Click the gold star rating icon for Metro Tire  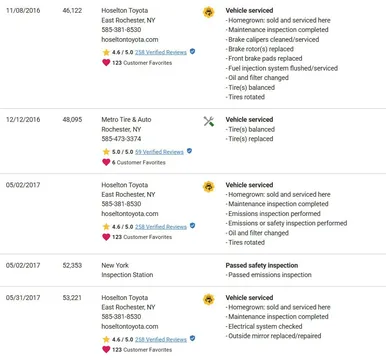(x=106, y=152)
